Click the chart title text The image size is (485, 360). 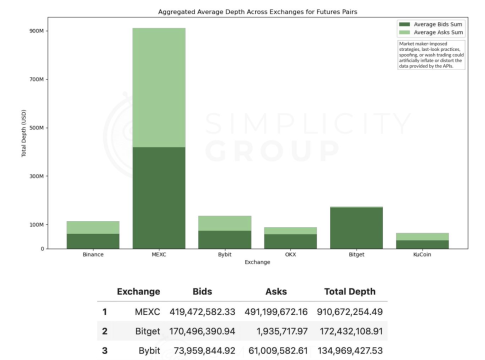257,12
